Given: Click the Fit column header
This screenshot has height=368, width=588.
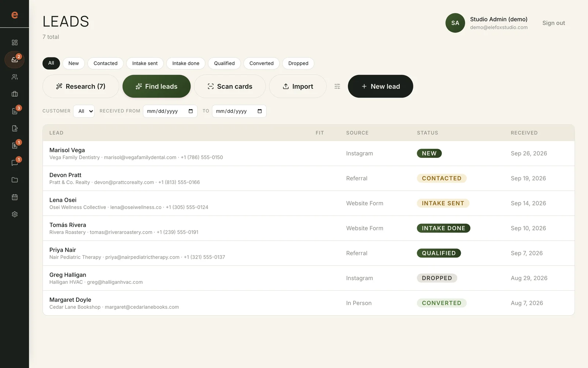Looking at the screenshot, I should tap(320, 133).
